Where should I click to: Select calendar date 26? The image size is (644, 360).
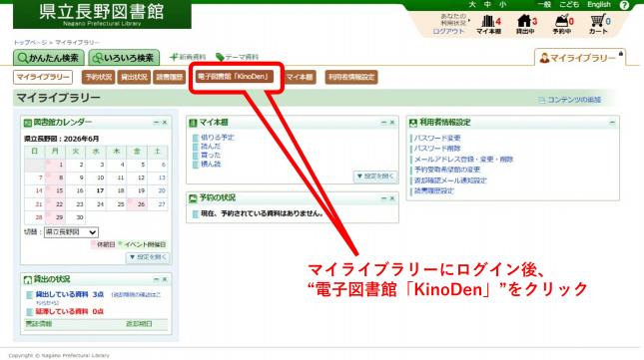(x=137, y=204)
